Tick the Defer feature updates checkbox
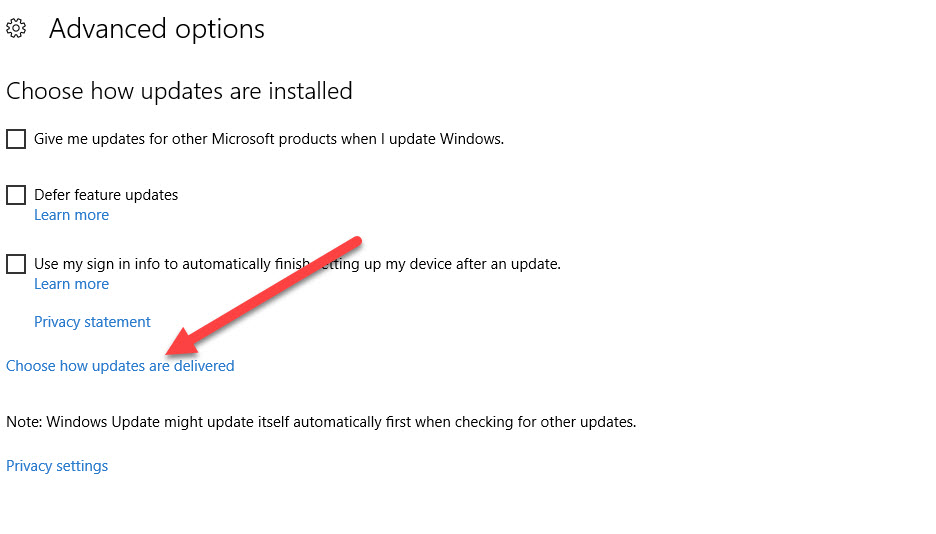This screenshot has width=936, height=534. click(16, 195)
